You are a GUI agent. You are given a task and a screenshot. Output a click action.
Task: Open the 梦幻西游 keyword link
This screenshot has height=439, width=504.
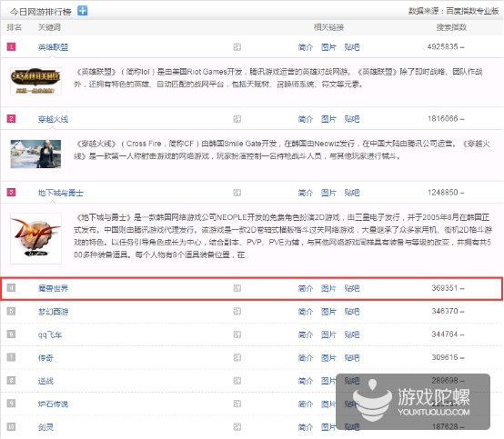[53, 311]
